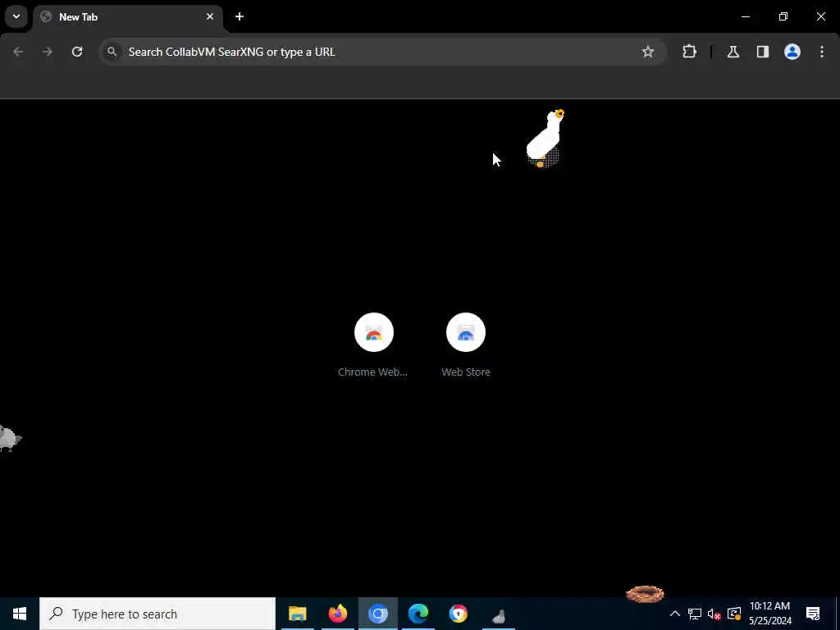Viewport: 840px width, 630px height.
Task: Open the clock showing 10:12 AM
Action: [769, 614]
